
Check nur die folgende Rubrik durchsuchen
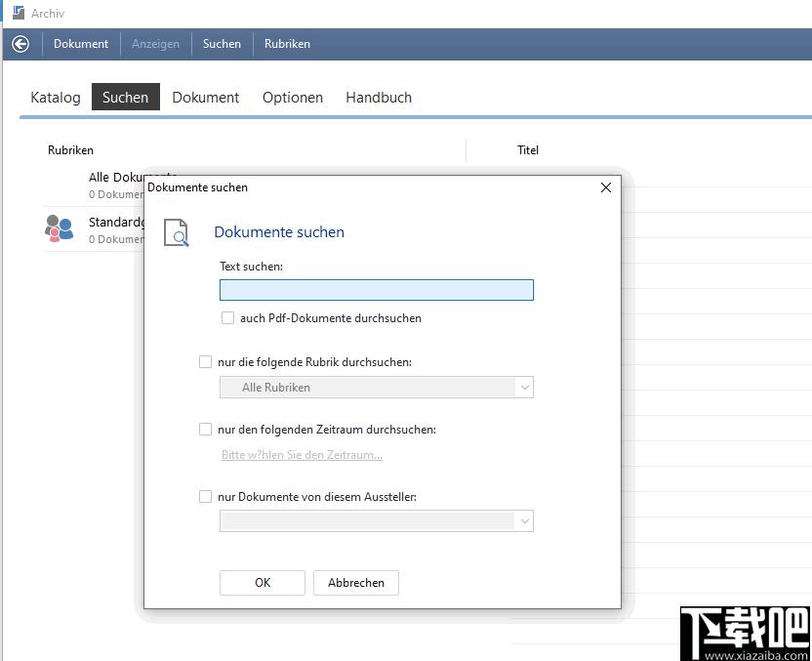(x=206, y=361)
